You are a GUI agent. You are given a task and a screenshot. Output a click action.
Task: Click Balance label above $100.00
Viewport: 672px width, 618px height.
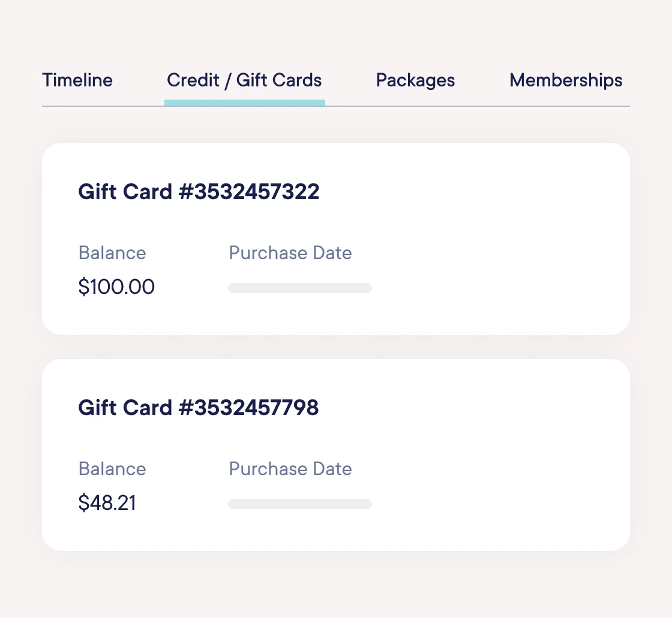[112, 253]
